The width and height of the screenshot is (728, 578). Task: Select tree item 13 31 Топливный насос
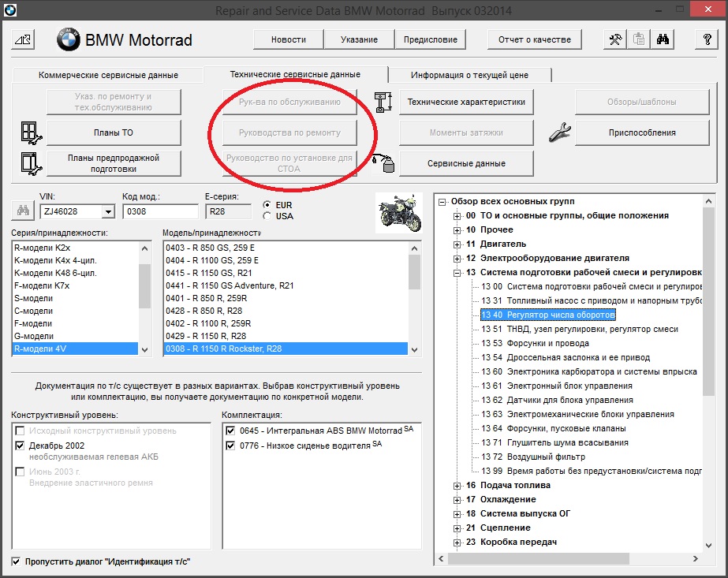591,301
